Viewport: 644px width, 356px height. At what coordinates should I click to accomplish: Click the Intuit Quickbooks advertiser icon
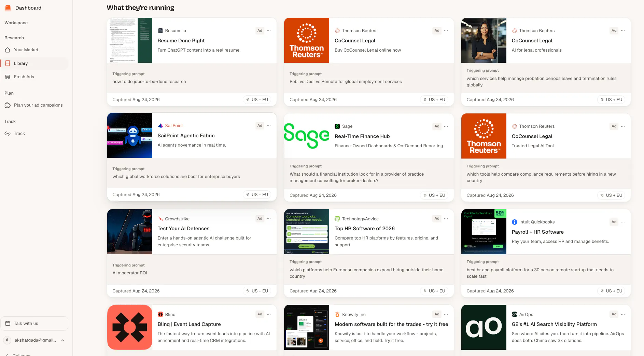coord(515,222)
